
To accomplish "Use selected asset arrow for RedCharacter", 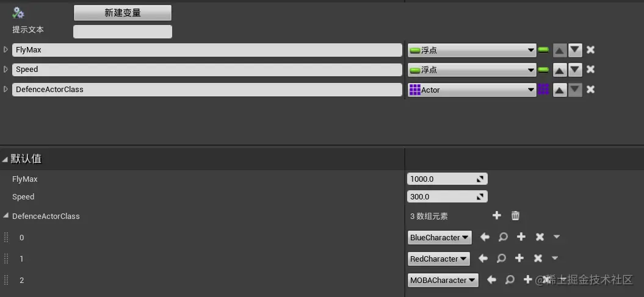I will pos(483,259).
